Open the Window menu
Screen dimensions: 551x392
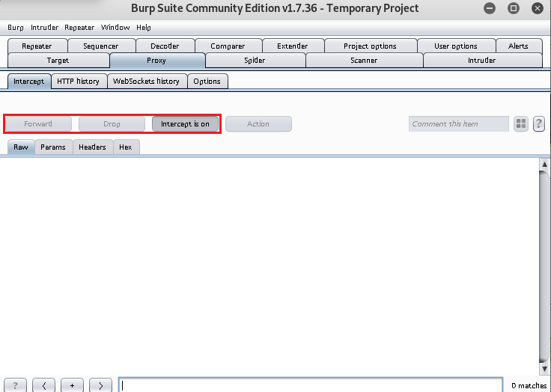115,28
